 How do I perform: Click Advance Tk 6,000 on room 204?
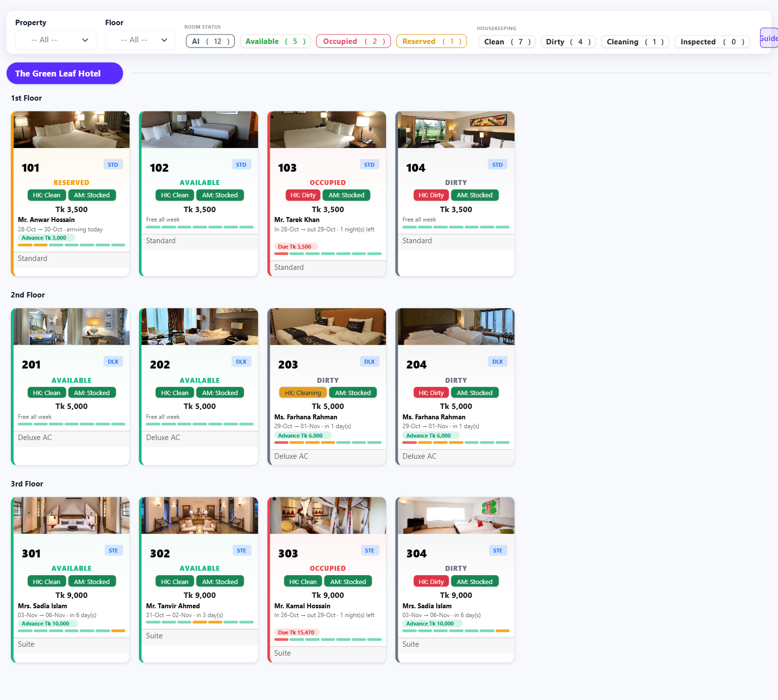[430, 436]
